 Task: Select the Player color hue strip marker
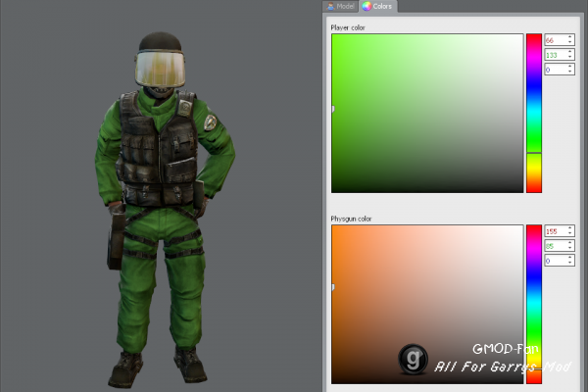pos(534,153)
